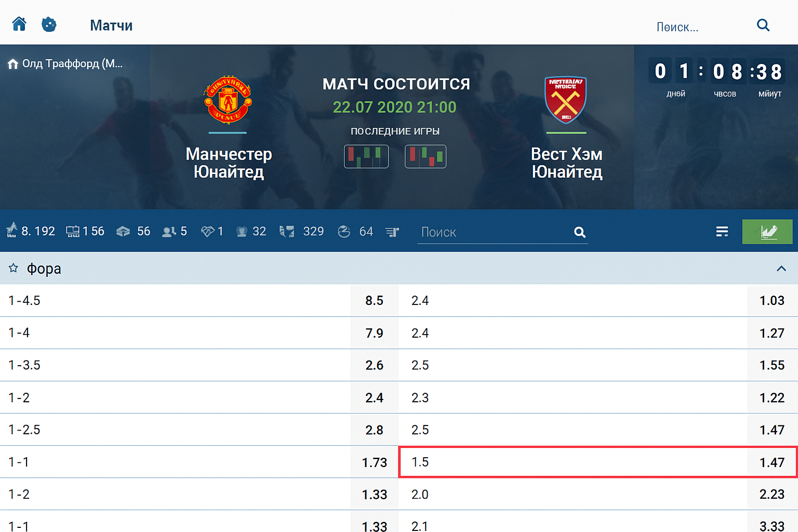The image size is (798, 532).
Task: Open the Матчи tab
Action: point(111,25)
